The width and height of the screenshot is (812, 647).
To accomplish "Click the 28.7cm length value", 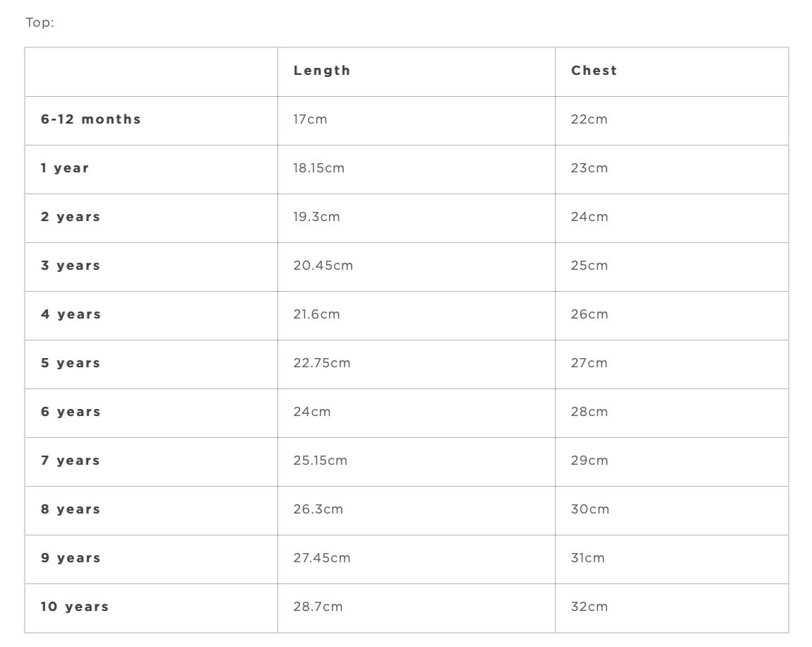I will (318, 607).
